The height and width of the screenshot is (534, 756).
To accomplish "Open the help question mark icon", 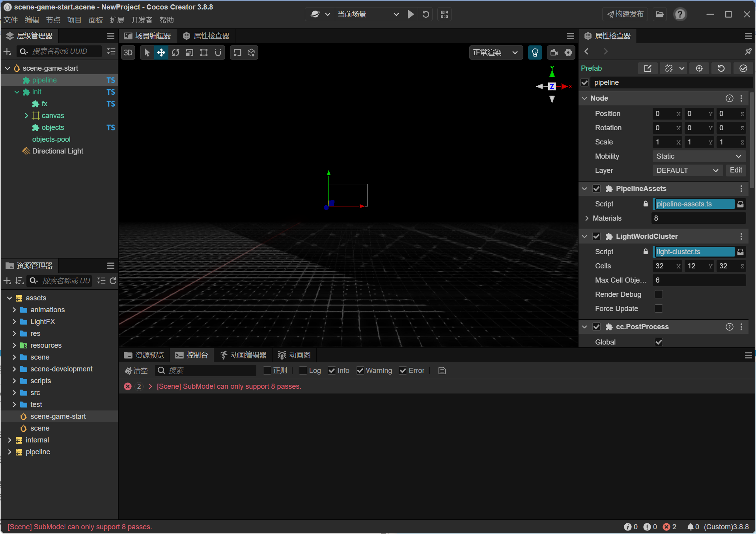I will click(680, 14).
